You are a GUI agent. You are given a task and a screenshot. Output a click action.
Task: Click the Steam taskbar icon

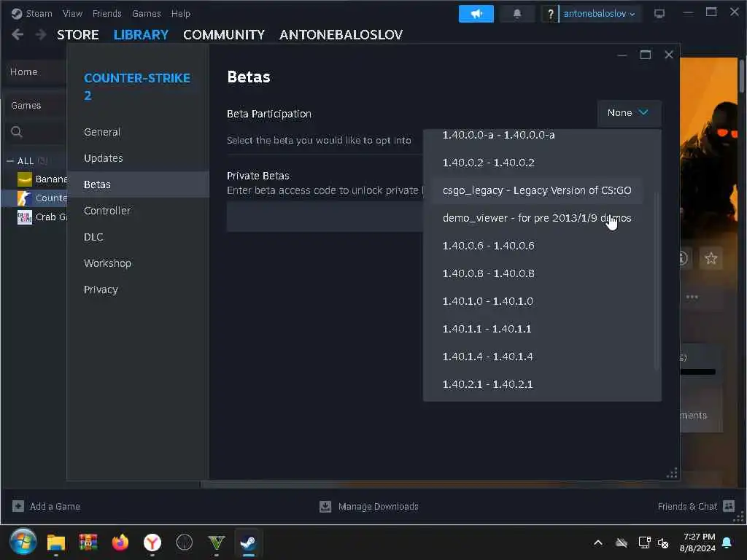click(248, 542)
